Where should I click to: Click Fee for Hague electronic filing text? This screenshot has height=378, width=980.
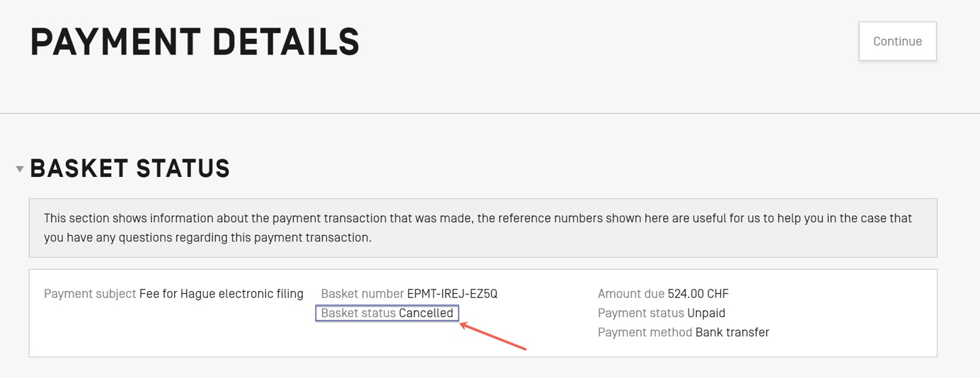point(221,294)
